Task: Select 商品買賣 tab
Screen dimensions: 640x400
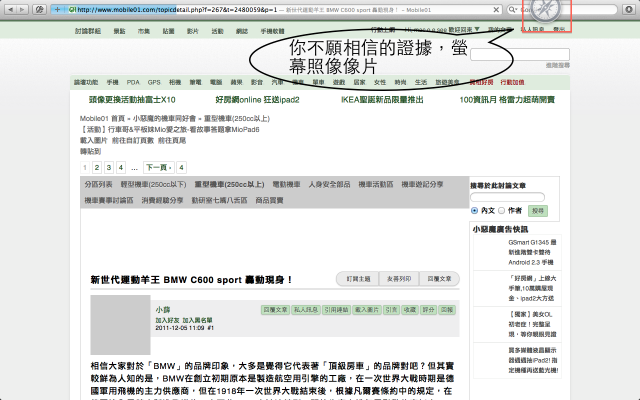Action: (269, 200)
